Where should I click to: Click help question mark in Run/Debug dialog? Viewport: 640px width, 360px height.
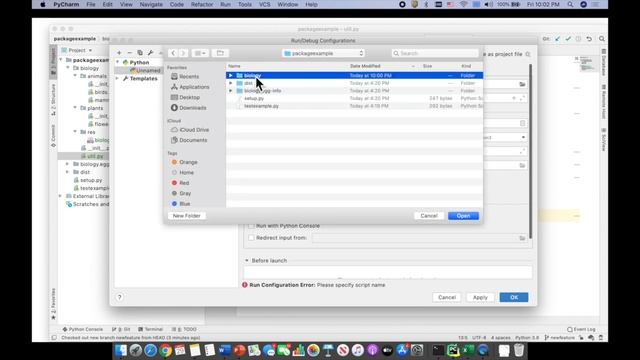(x=120, y=297)
